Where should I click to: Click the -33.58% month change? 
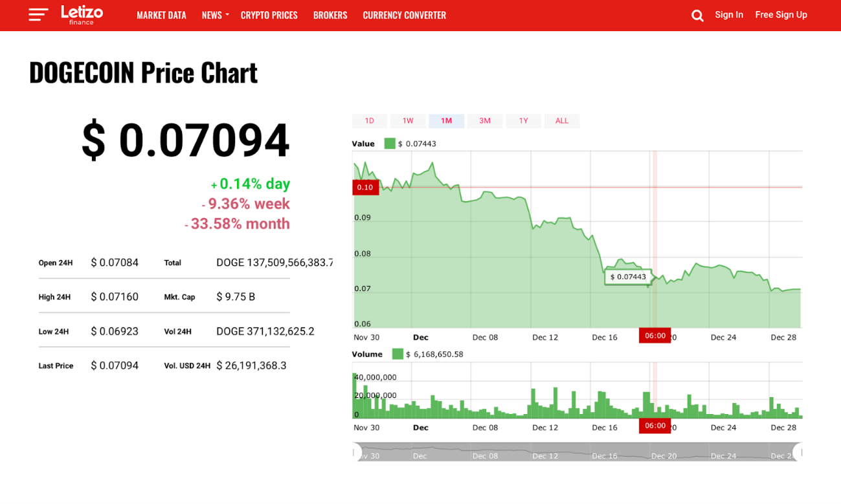pyautogui.click(x=237, y=224)
